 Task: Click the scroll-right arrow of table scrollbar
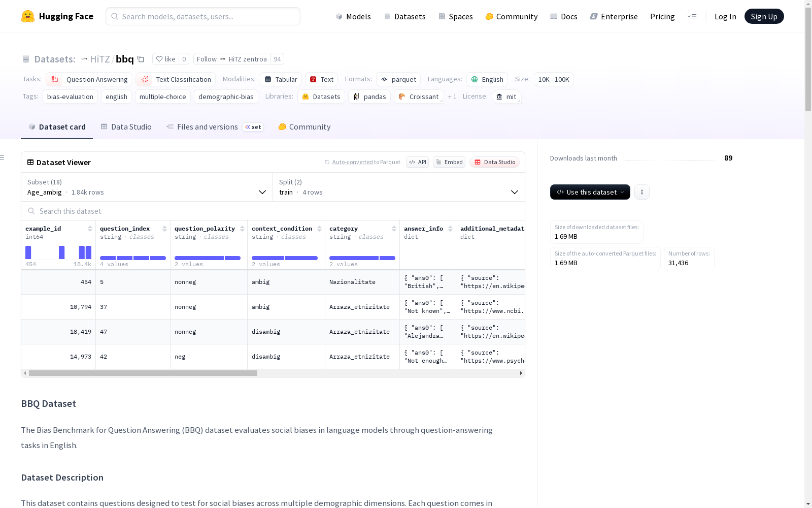(521, 373)
